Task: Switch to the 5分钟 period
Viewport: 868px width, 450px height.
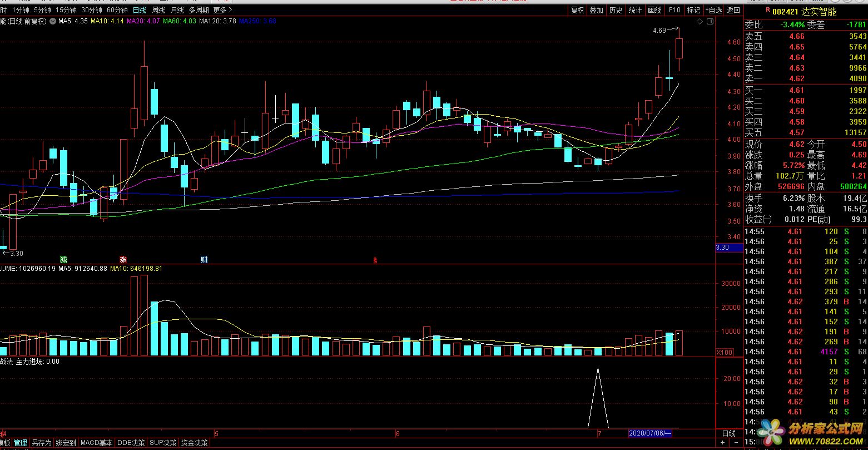Action: point(42,10)
